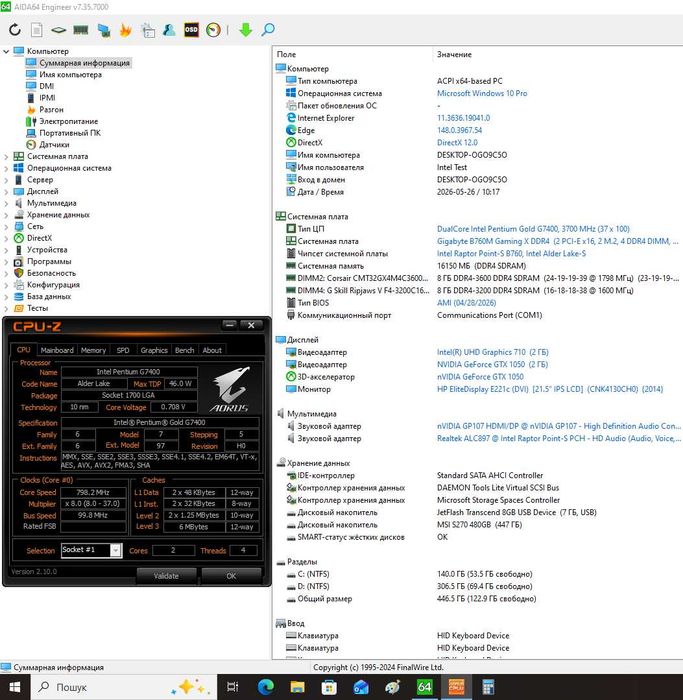
Task: Open Microsoft Windows 10 Pro link
Action: point(482,93)
